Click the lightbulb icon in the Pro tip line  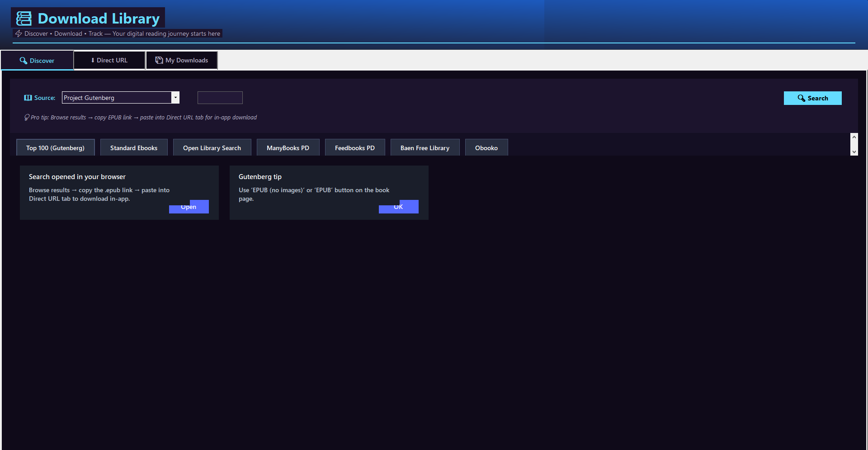(27, 117)
